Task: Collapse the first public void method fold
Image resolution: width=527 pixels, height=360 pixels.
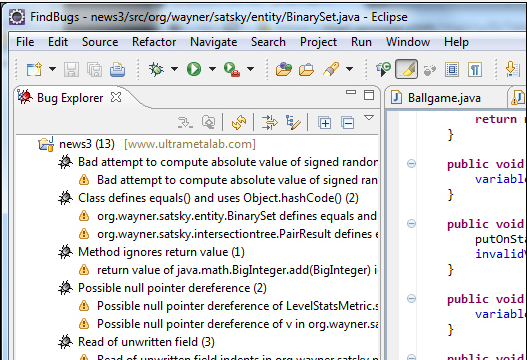Action: pos(411,163)
